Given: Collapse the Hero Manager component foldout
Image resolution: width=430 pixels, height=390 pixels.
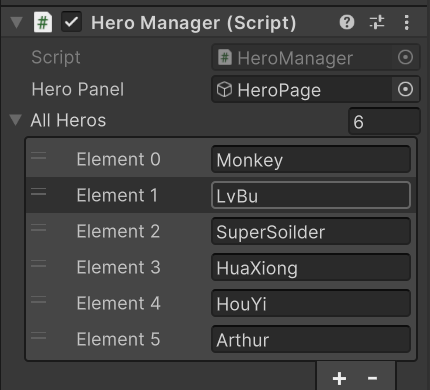Looking at the screenshot, I should point(16,23).
